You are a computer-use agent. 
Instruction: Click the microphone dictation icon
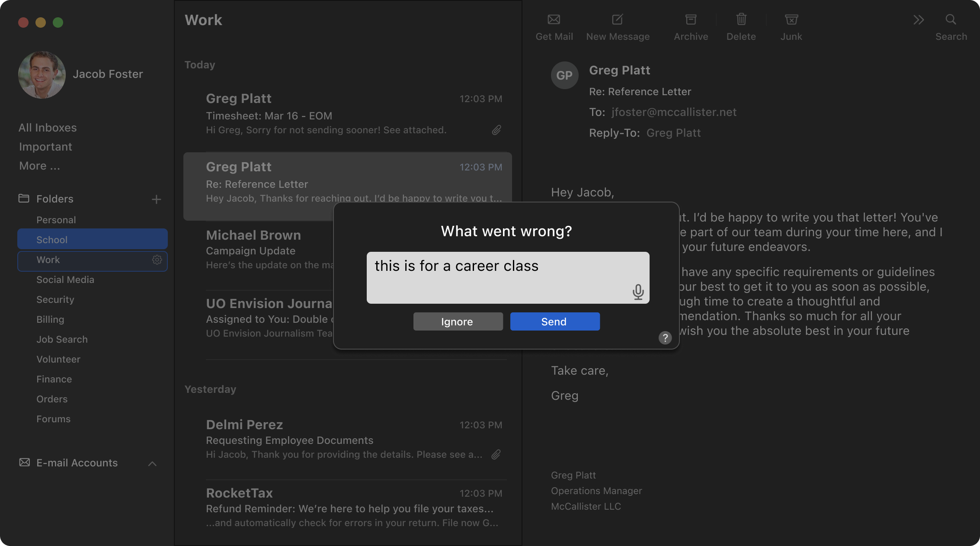[638, 292]
